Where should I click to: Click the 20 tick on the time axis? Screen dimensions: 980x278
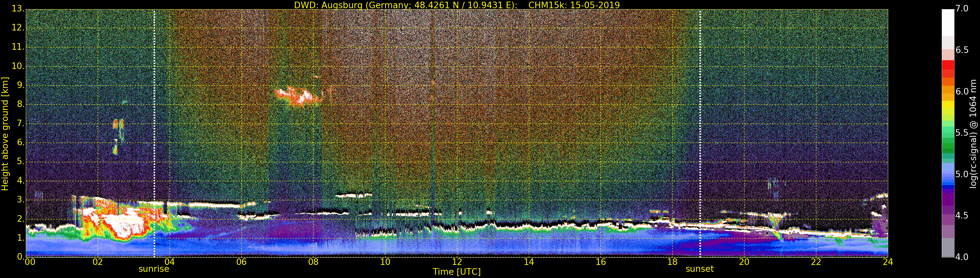click(744, 262)
